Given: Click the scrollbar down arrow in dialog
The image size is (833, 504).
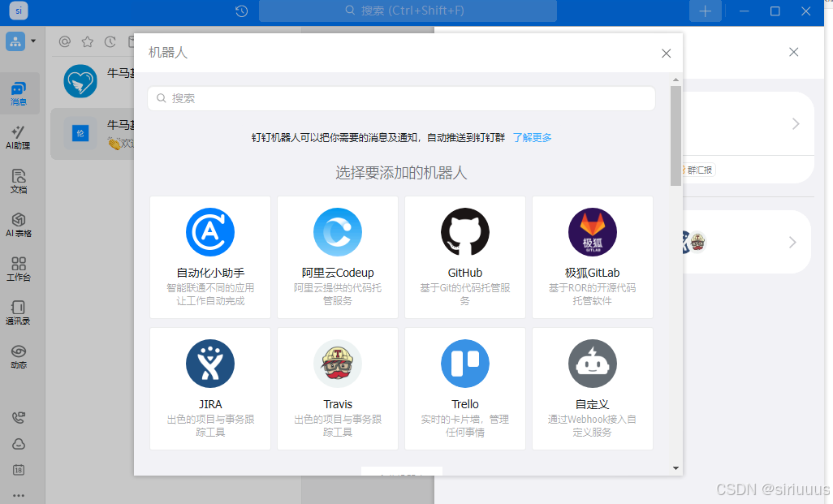Looking at the screenshot, I should (x=675, y=468).
